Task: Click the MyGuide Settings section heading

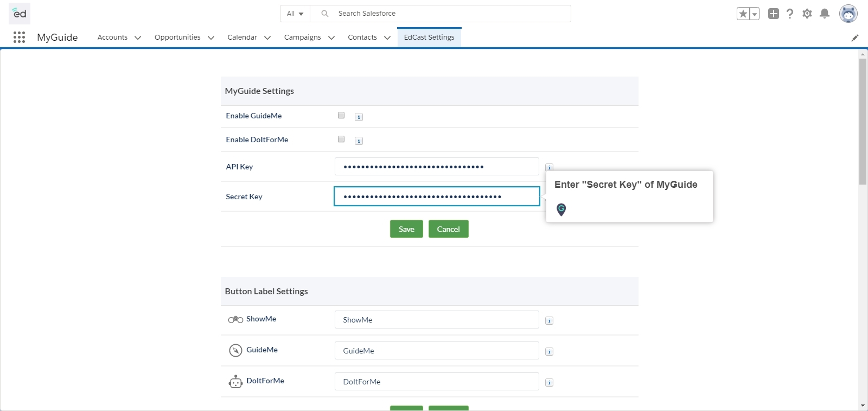Action: click(259, 91)
